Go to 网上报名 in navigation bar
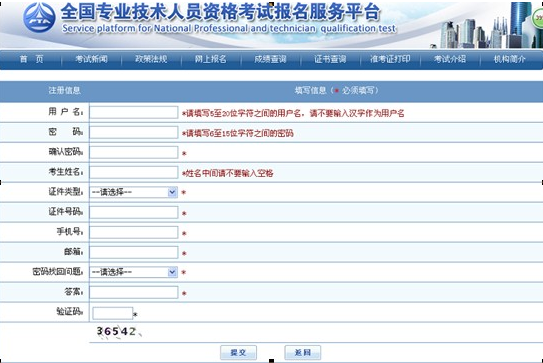This screenshot has width=543, height=363. [x=211, y=59]
